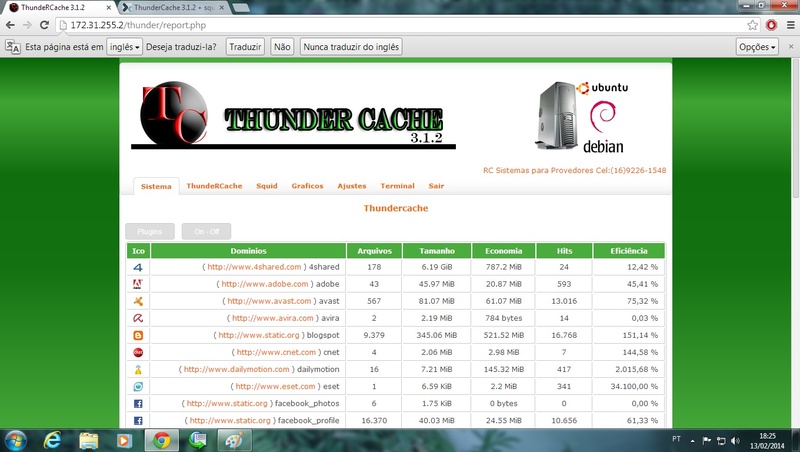Open Windows Explorer folder on taskbar
Viewport: 800px width, 452px height.
pyautogui.click(x=89, y=440)
